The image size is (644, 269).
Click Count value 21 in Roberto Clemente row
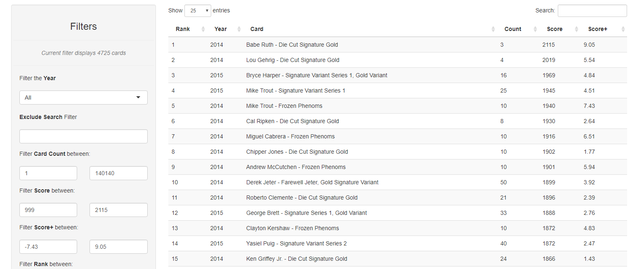pos(503,198)
